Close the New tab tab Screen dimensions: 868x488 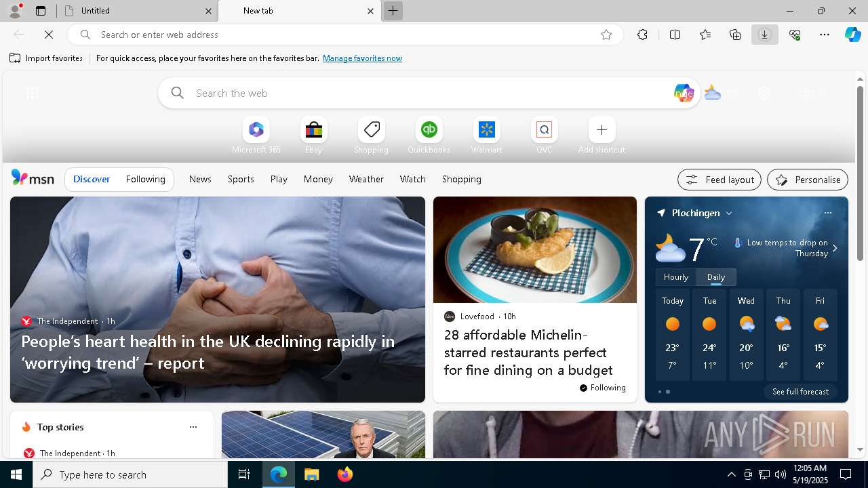370,11
